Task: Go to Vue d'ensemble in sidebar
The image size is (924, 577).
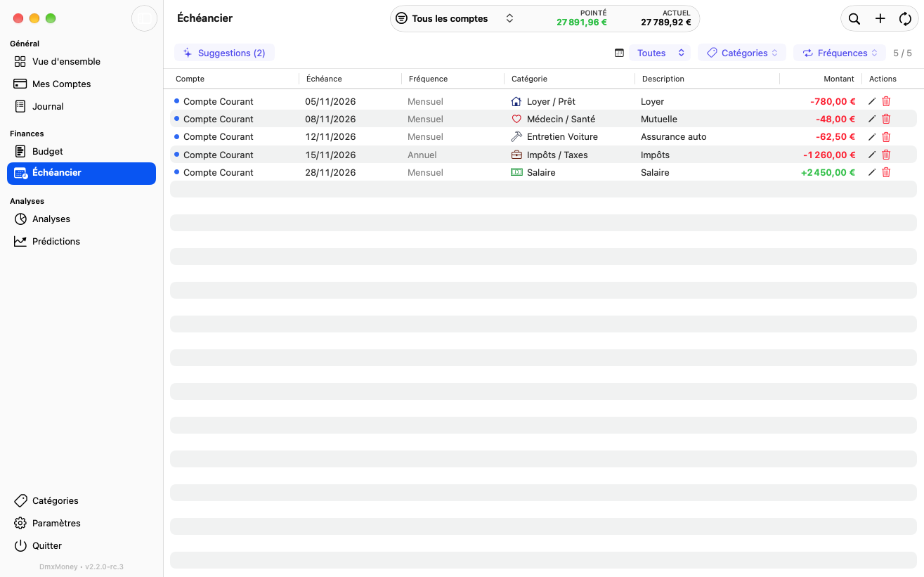Action: tap(82, 61)
